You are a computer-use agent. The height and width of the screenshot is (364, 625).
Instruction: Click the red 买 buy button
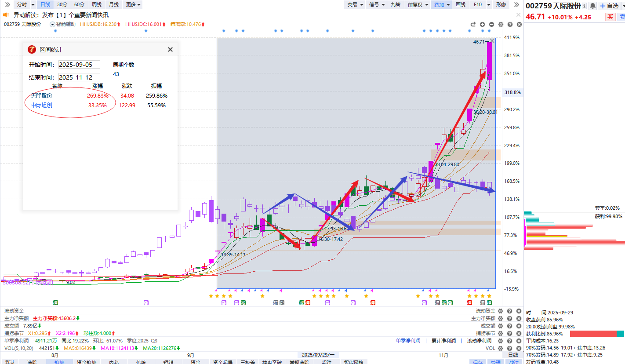coord(610,17)
